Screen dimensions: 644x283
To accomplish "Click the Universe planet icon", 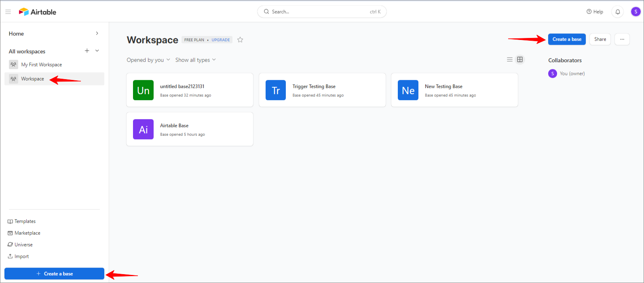I will click(x=10, y=245).
